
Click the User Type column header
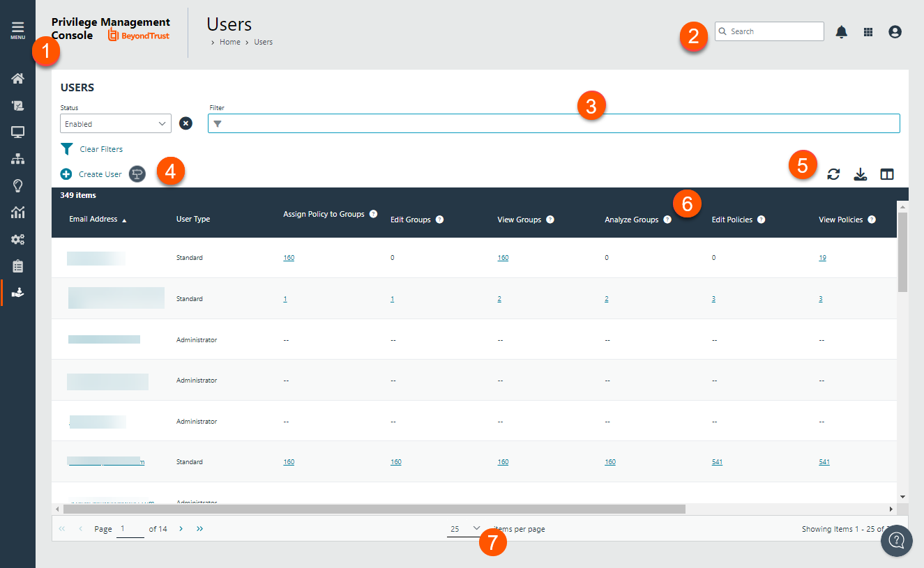pos(193,220)
